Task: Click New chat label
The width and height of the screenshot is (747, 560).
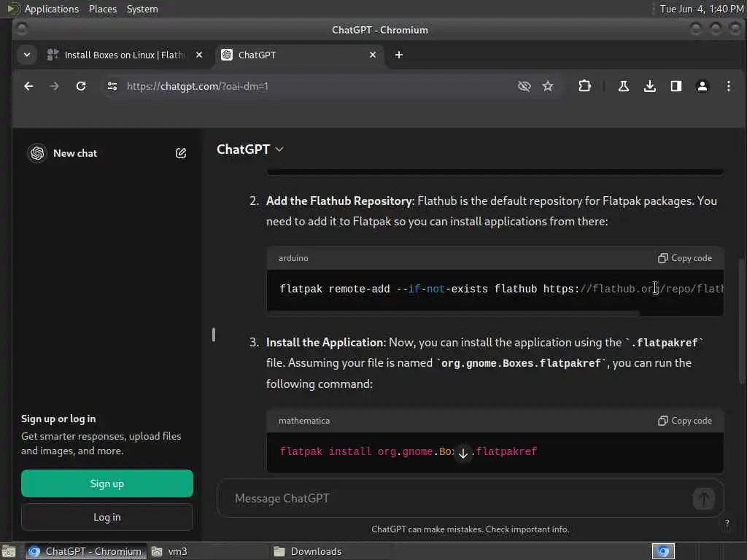Action: tap(75, 153)
